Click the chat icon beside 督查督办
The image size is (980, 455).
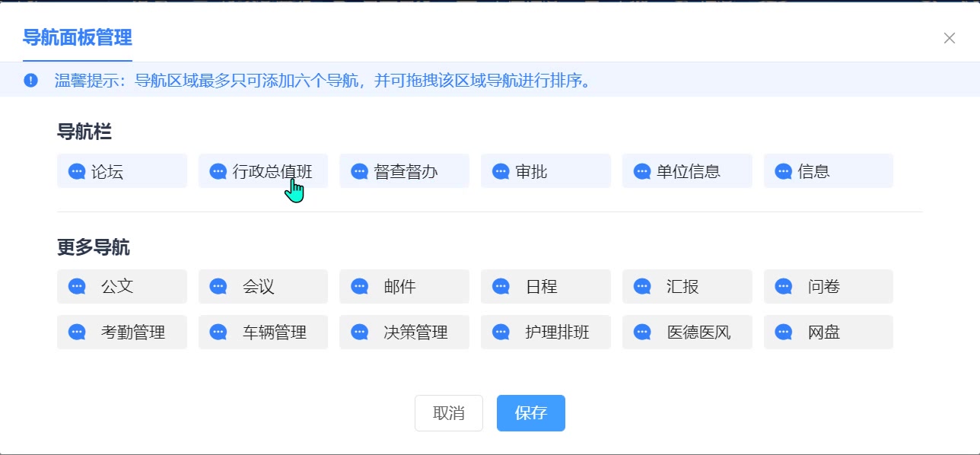pos(359,172)
